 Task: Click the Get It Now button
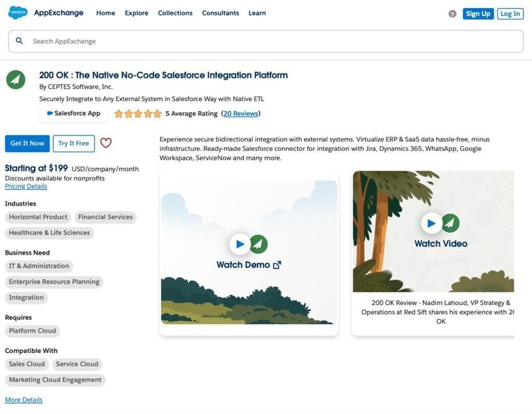coord(27,144)
